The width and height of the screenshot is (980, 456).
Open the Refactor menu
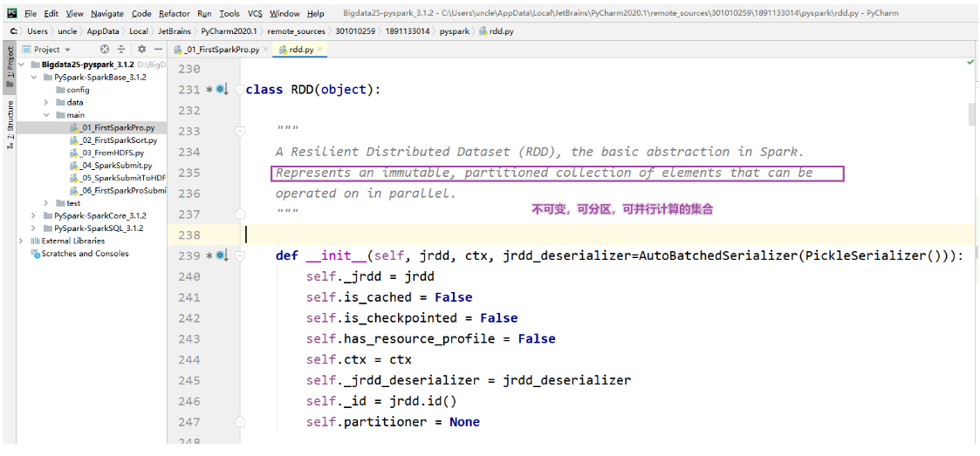175,14
